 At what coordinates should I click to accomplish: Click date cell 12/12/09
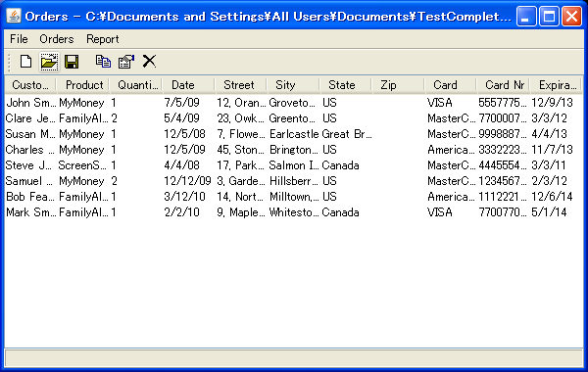coord(188,181)
